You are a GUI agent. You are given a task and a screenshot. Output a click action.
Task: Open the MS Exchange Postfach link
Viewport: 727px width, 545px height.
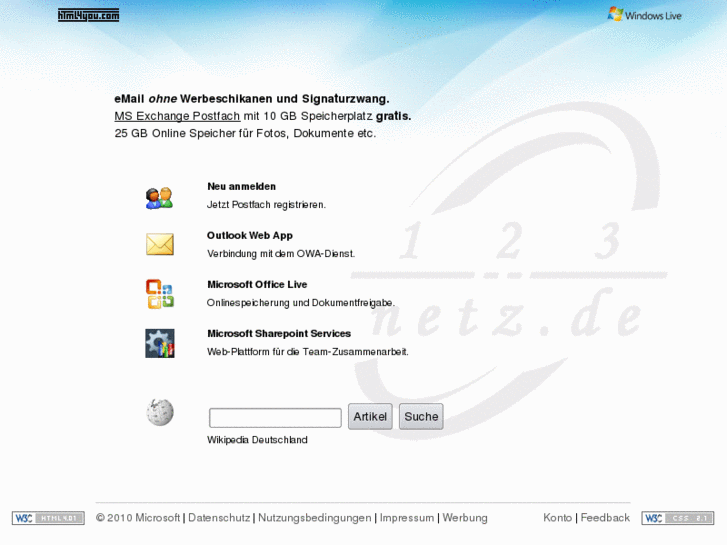click(177, 116)
